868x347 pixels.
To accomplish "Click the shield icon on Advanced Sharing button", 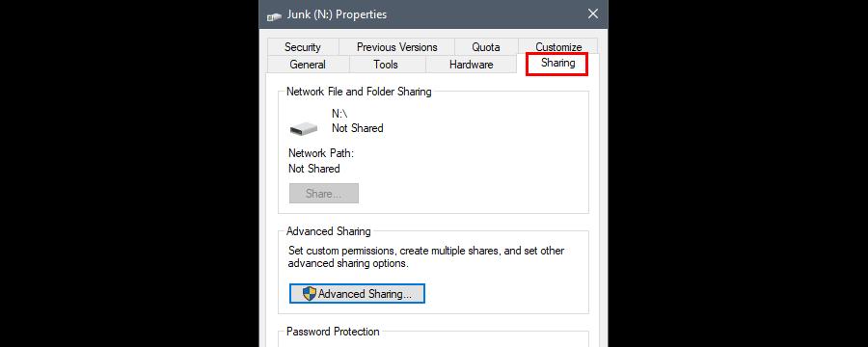I will [x=310, y=294].
